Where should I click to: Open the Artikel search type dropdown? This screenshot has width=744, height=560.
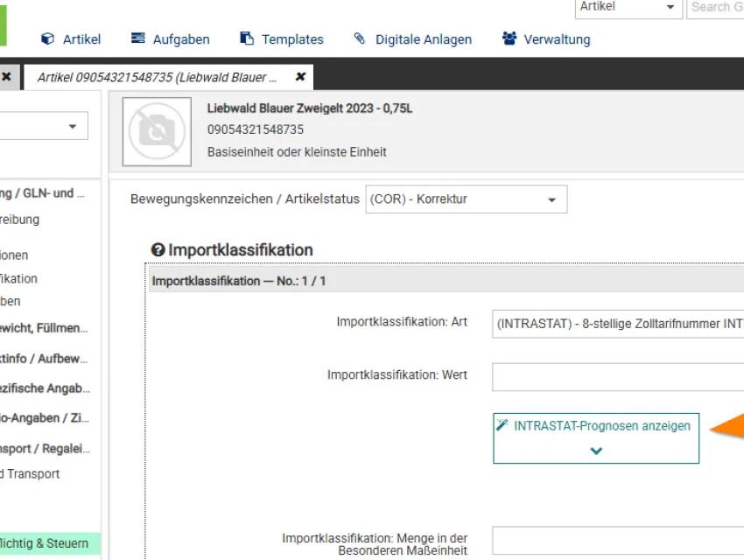click(627, 7)
